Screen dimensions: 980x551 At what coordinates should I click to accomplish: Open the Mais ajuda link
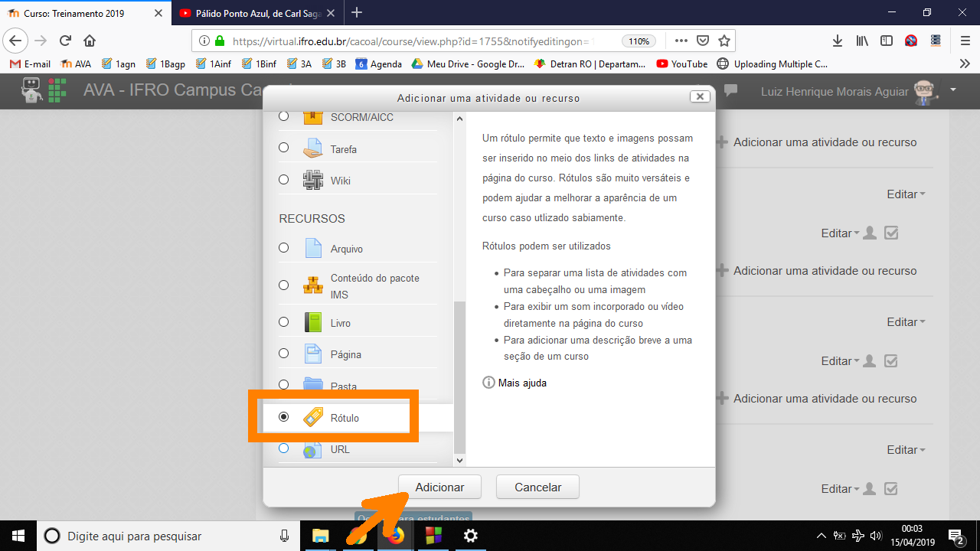click(521, 383)
